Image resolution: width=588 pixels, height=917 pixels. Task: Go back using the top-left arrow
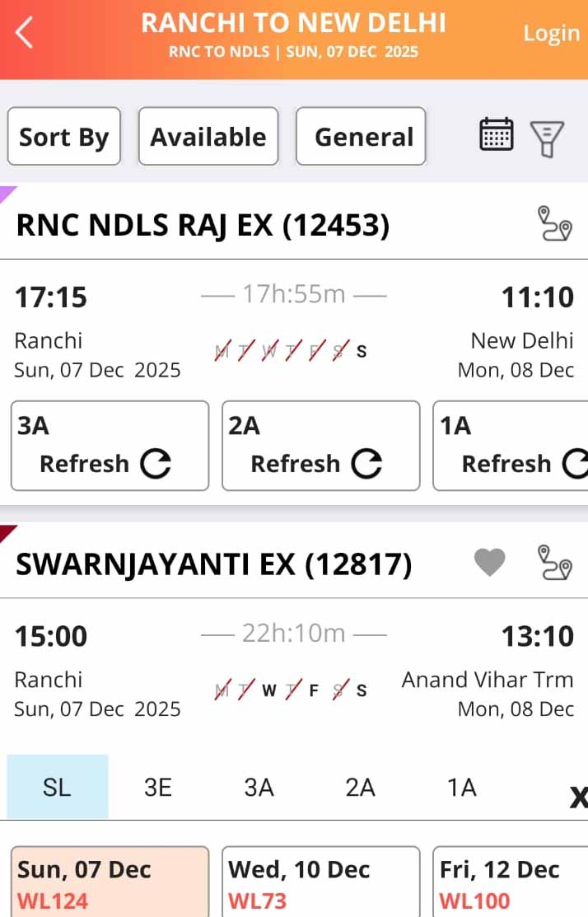pyautogui.click(x=25, y=33)
